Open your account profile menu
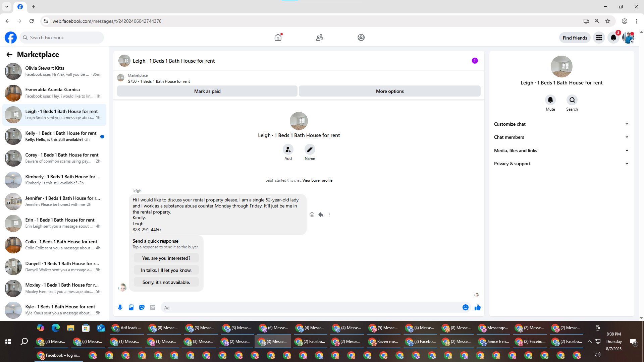Image resolution: width=644 pixels, height=362 pixels. [628, 38]
